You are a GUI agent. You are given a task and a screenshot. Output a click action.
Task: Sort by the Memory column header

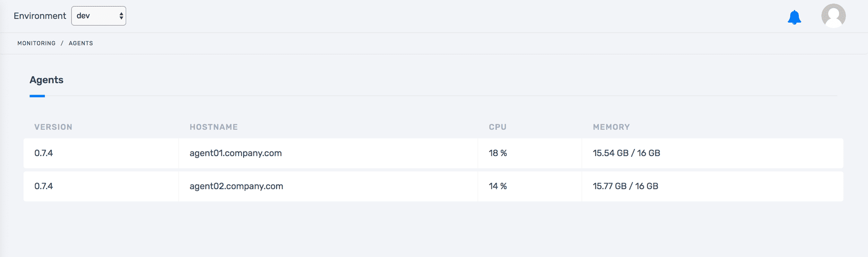(x=612, y=127)
